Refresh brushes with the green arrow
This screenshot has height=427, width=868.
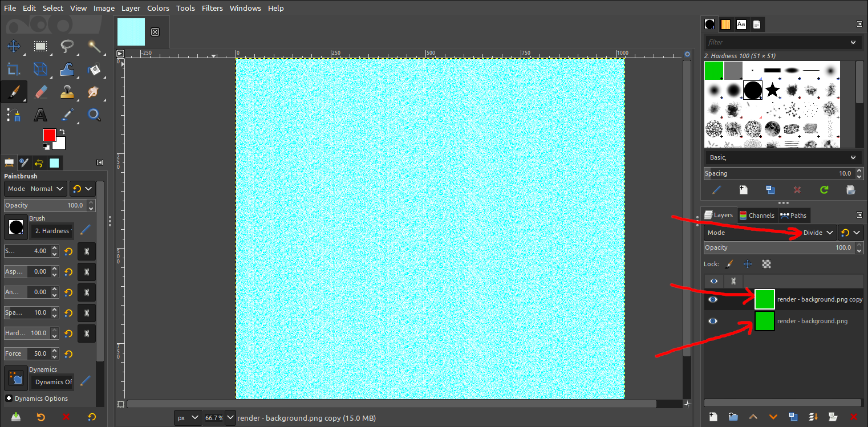coord(824,190)
